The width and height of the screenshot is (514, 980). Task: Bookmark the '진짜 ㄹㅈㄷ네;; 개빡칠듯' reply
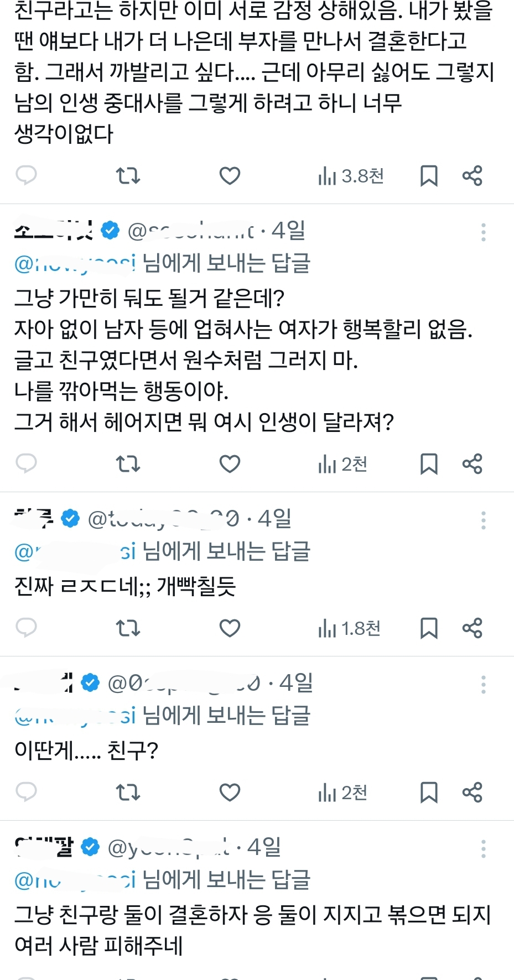pos(429,628)
